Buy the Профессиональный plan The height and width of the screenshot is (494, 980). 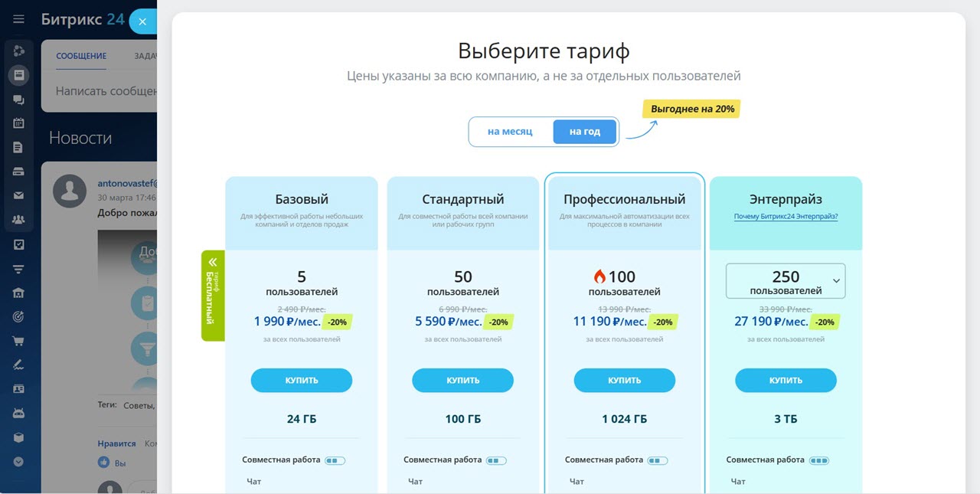[625, 381]
